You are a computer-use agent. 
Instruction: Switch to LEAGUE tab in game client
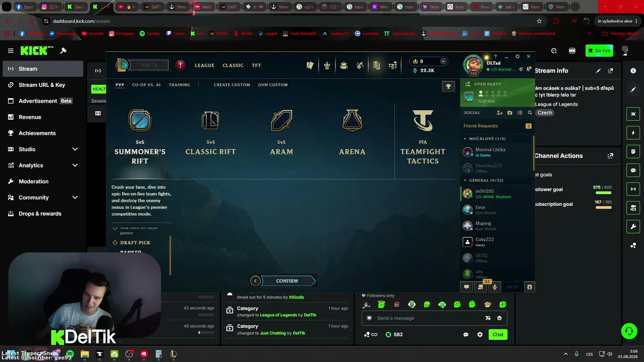[x=204, y=65]
